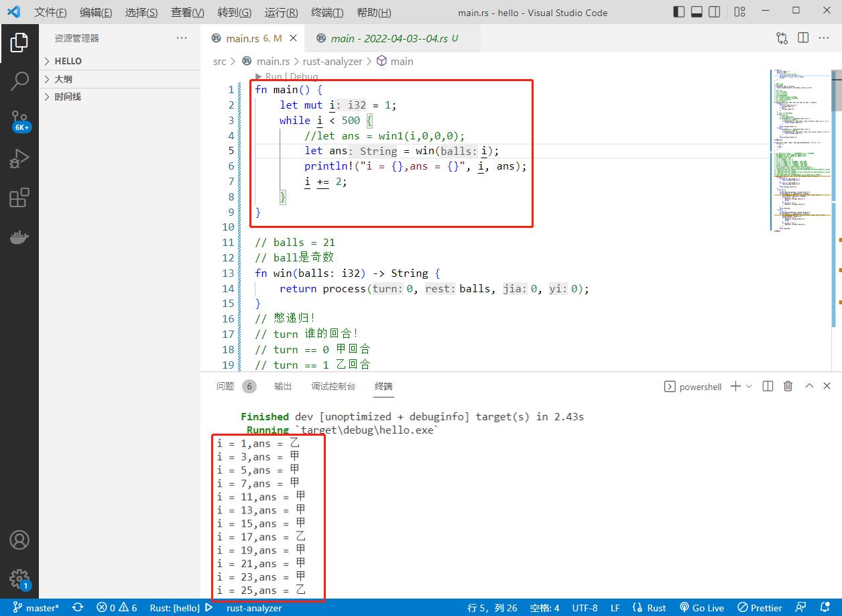The image size is (842, 616).
Task: Change encoding via UTF-8
Action: tap(585, 608)
